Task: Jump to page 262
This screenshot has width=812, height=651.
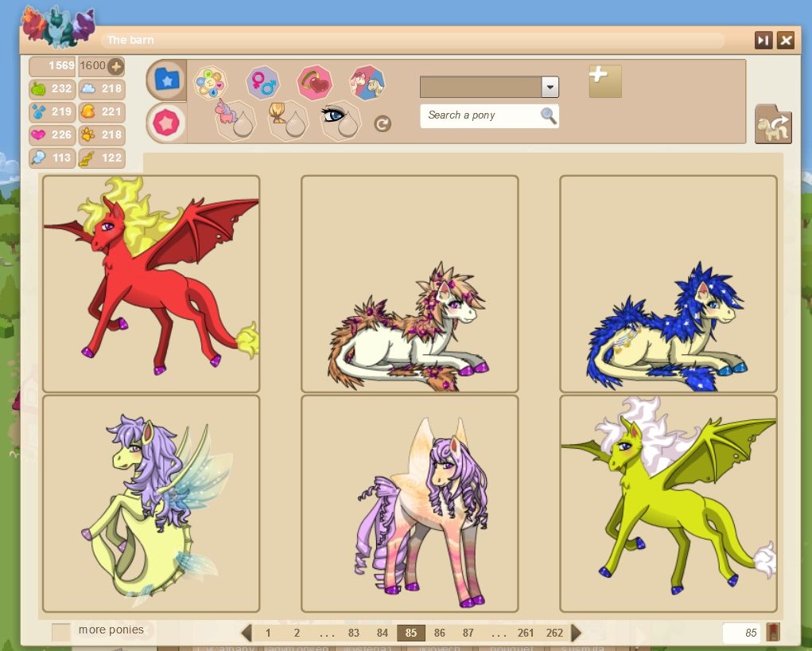Action: click(x=554, y=633)
